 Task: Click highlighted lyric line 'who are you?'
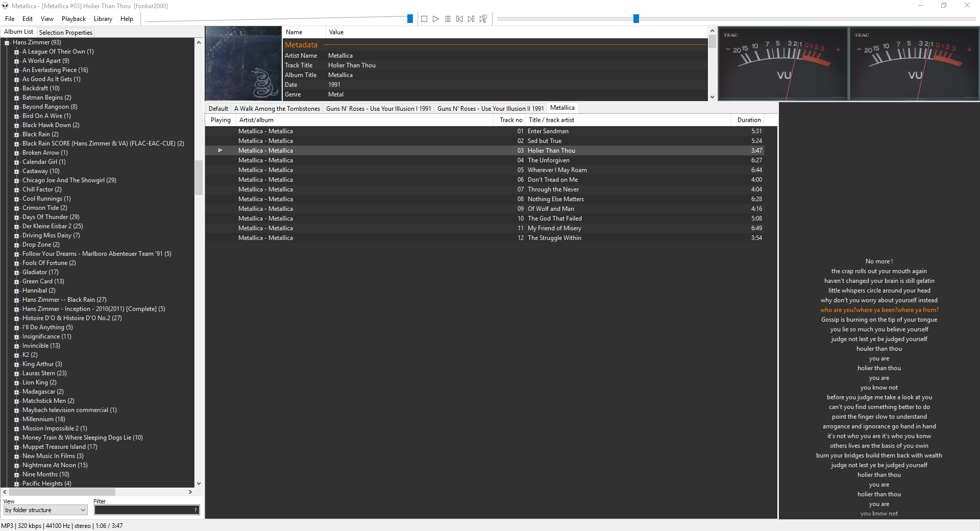879,310
